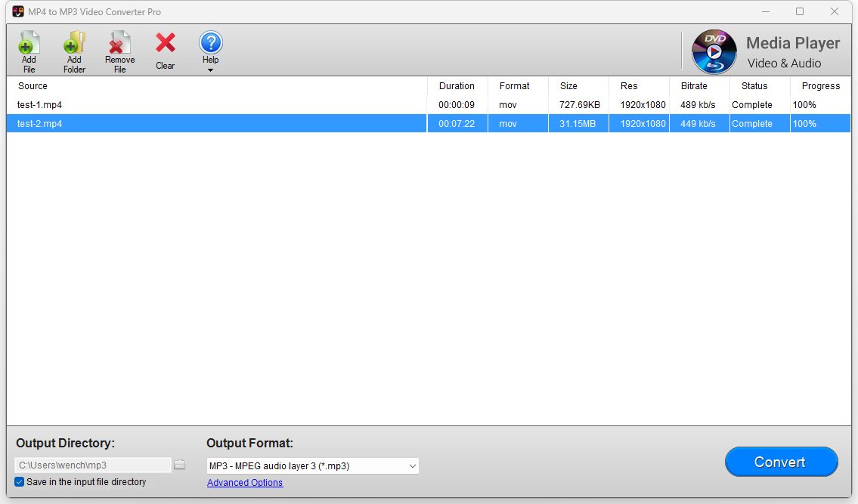Open the output directory browse folder icon

pyautogui.click(x=180, y=465)
